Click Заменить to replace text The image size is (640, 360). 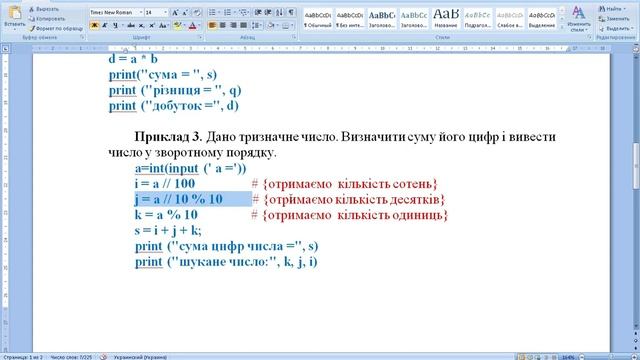coord(613,19)
